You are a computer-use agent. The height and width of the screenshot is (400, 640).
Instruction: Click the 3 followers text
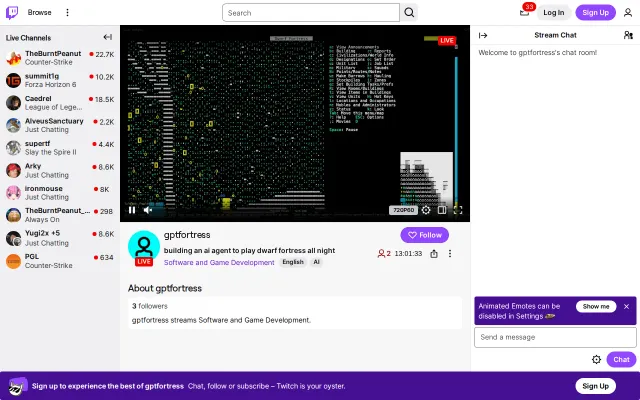pos(149,306)
